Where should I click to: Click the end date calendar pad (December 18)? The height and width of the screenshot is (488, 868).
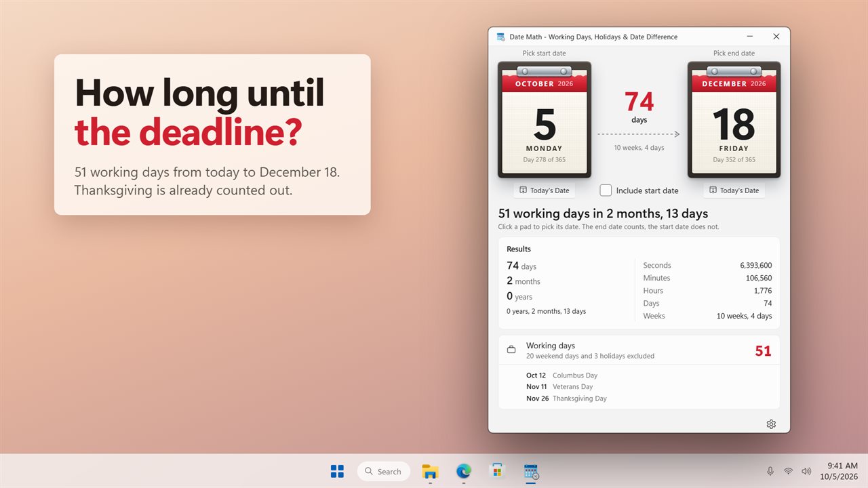click(x=734, y=120)
